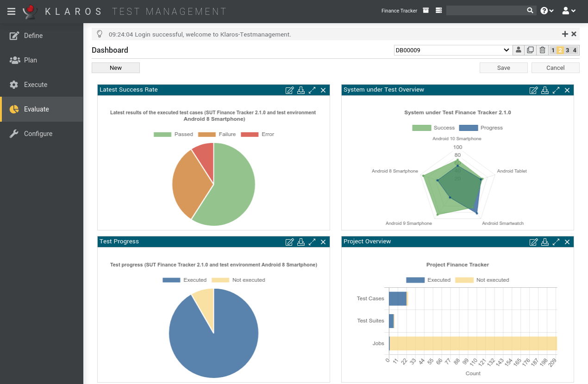
Task: Click the search magnifier icon
Action: click(530, 10)
